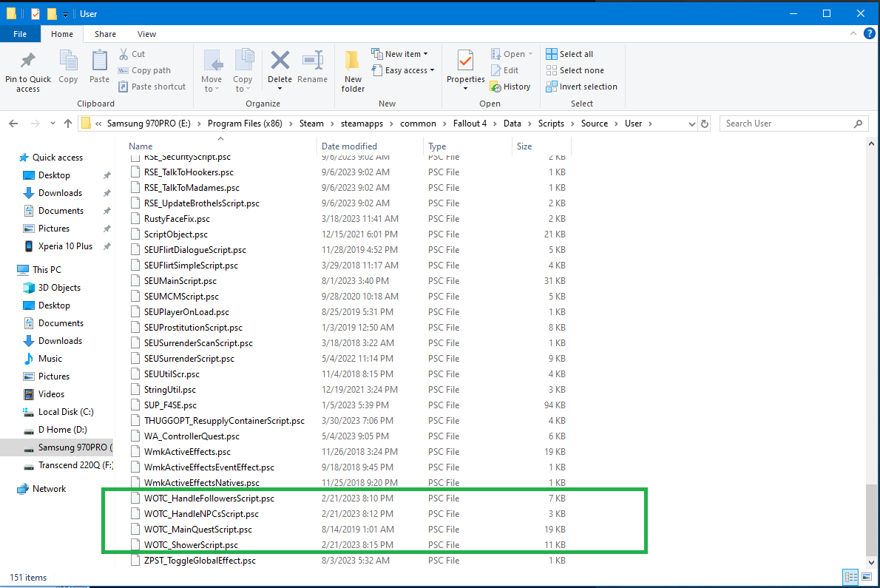The image size is (880, 588).
Task: Switch to the View ribbon tab
Action: [x=146, y=34]
